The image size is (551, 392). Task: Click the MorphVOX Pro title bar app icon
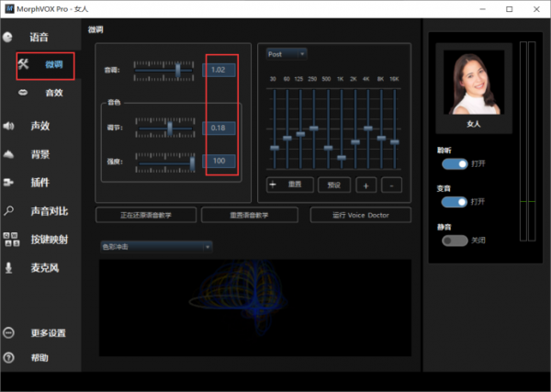click(x=9, y=9)
